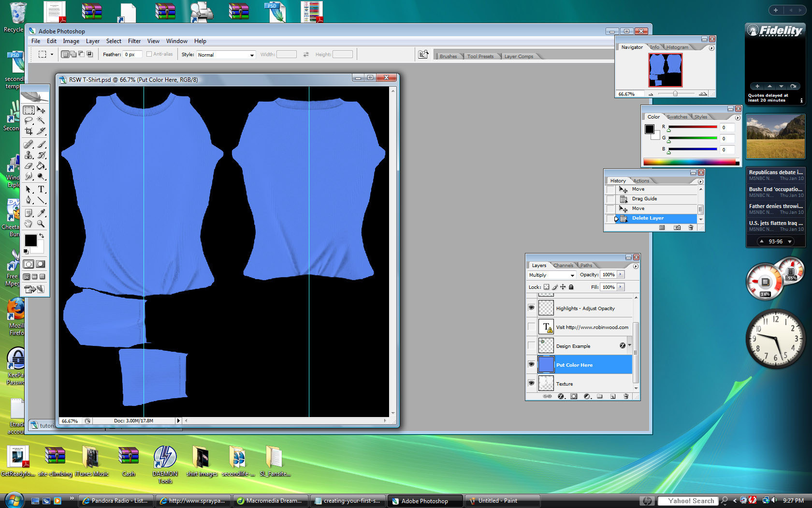Click the Add layer style icon

point(561,396)
